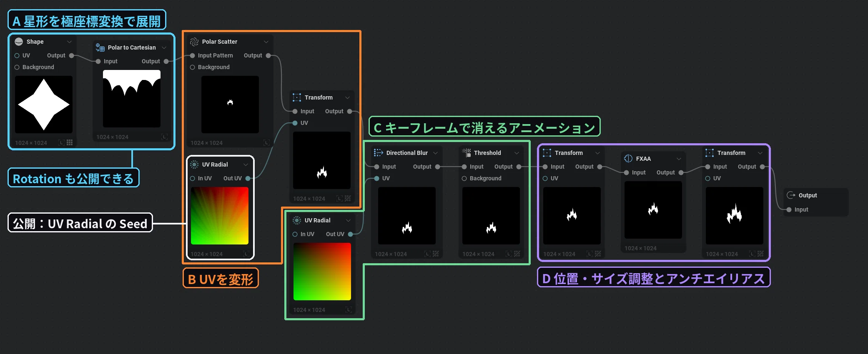Click the Directional Blur node icon
The image size is (868, 354).
[379, 153]
